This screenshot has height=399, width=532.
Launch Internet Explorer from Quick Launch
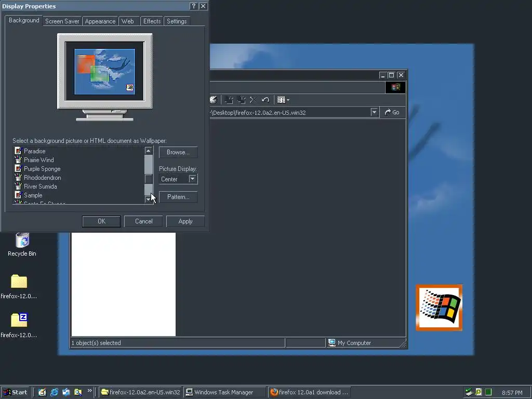[54, 392]
